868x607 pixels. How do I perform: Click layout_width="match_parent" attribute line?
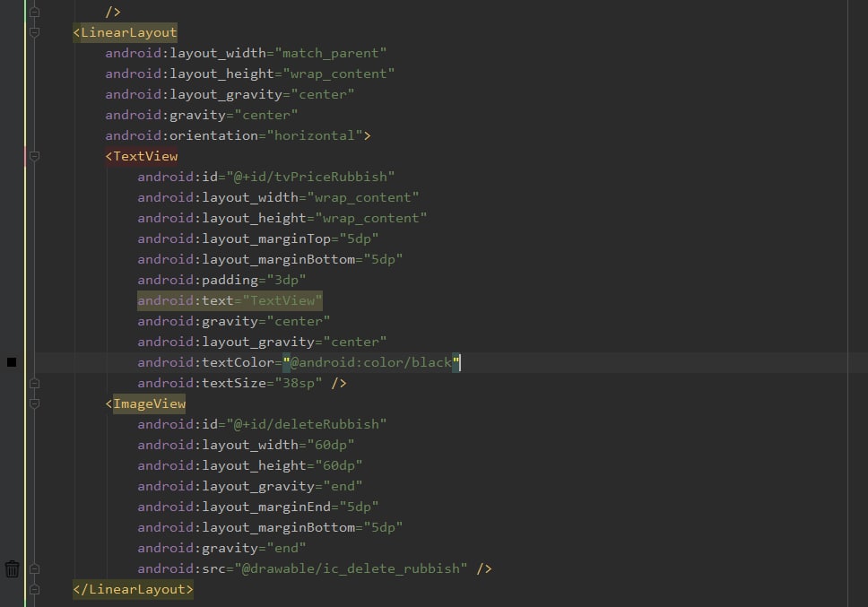click(246, 53)
